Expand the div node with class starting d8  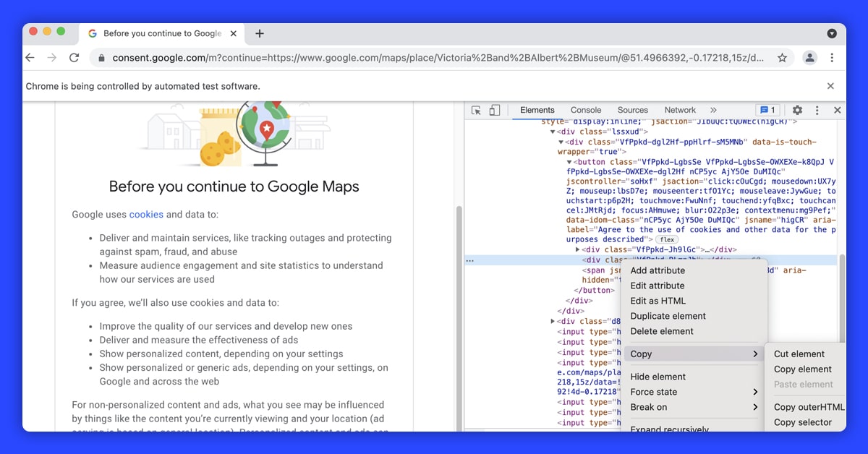553,321
